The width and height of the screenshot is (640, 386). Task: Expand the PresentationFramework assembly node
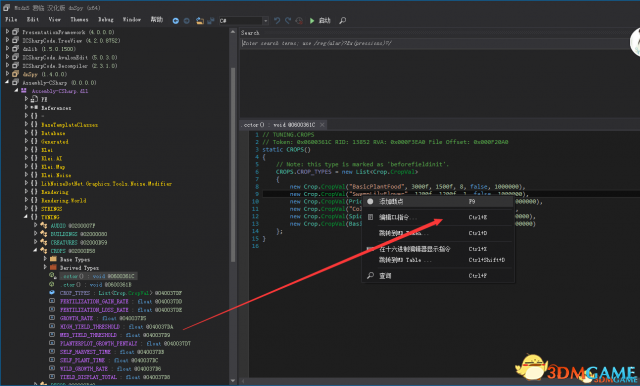(7, 31)
